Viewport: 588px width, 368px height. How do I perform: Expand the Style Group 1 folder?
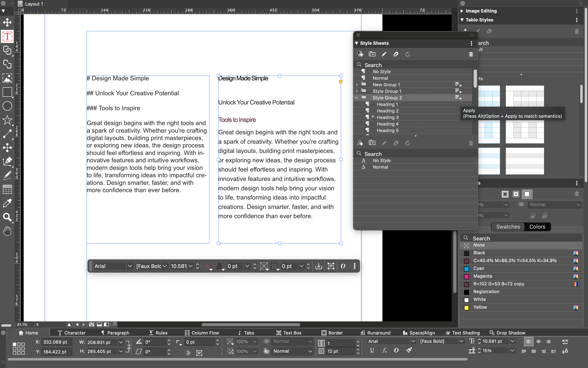[x=357, y=91]
